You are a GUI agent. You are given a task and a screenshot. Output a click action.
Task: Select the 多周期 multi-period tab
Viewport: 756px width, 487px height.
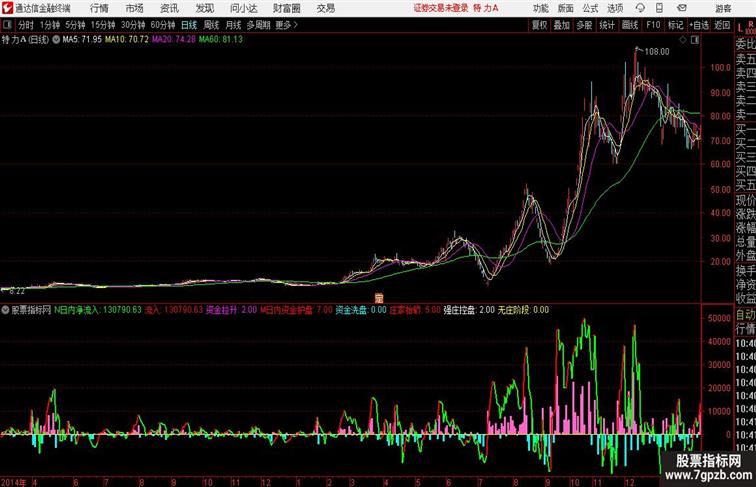(258, 25)
